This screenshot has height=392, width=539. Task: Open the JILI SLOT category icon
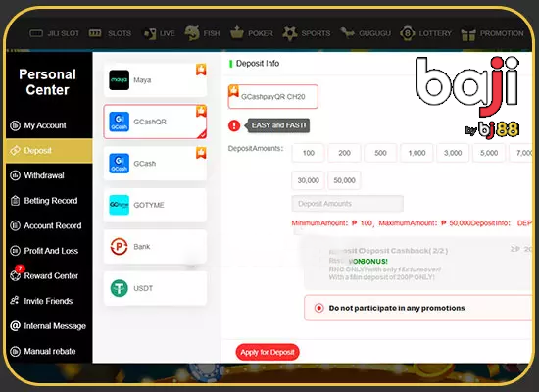coord(36,33)
